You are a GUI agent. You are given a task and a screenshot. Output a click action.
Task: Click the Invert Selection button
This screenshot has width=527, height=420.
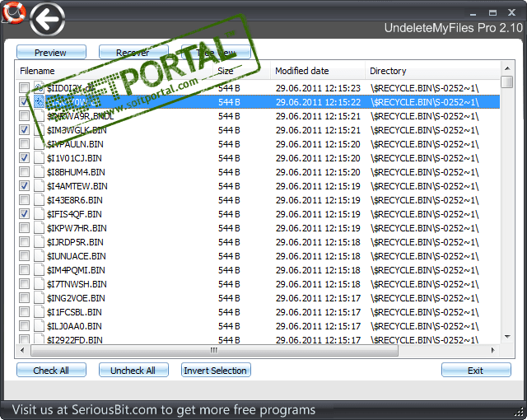tap(216, 371)
